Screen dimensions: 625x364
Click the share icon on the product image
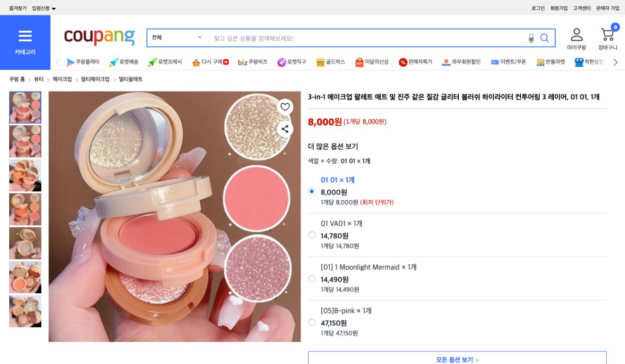click(x=285, y=128)
